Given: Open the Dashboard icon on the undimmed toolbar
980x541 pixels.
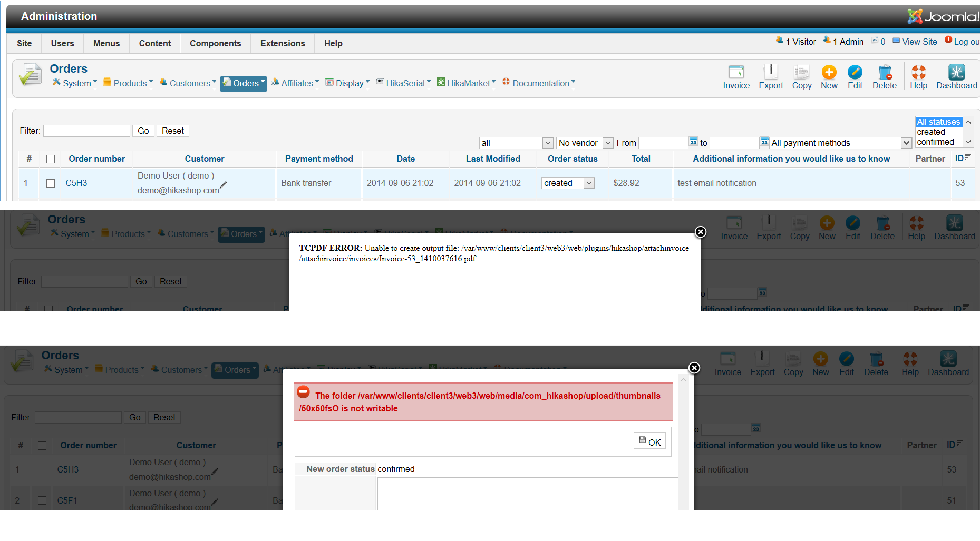Looking at the screenshot, I should coord(956,72).
